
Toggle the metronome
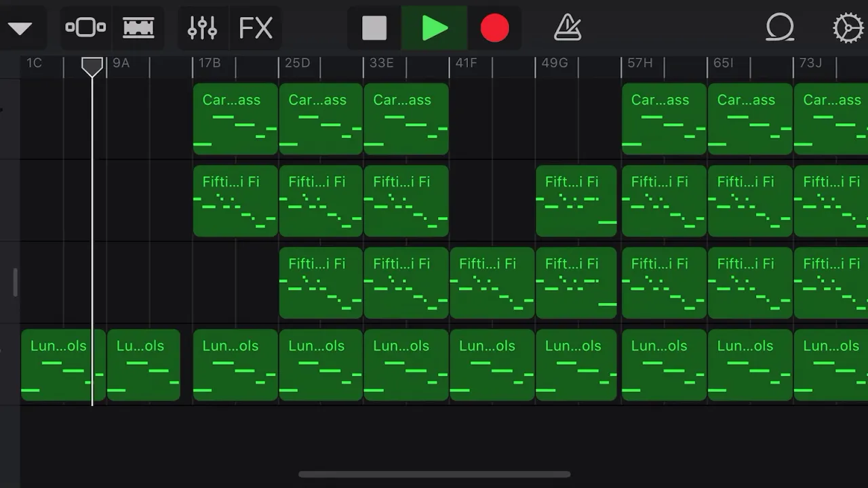tap(568, 28)
